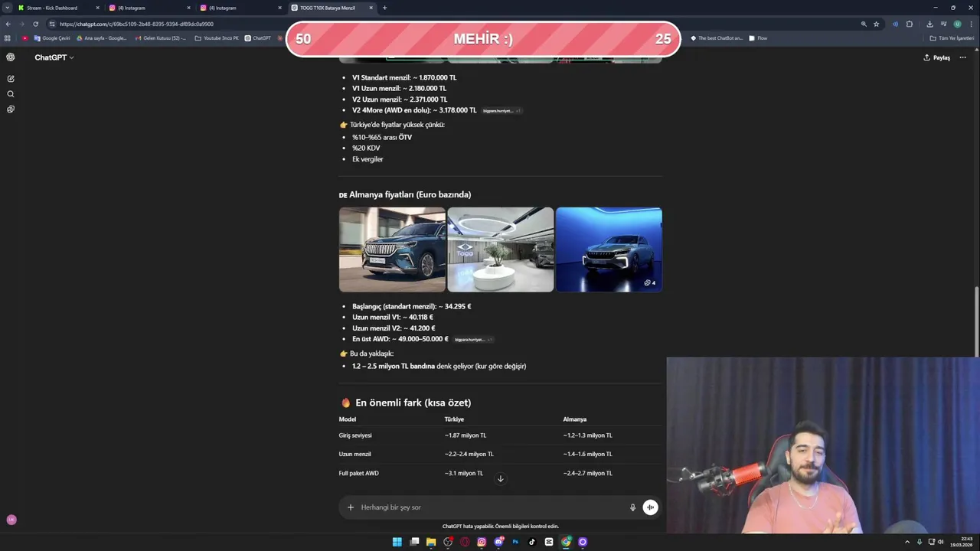Image resolution: width=980 pixels, height=551 pixels.
Task: Open Ana sayfa - Google bookmark
Action: 102,38
